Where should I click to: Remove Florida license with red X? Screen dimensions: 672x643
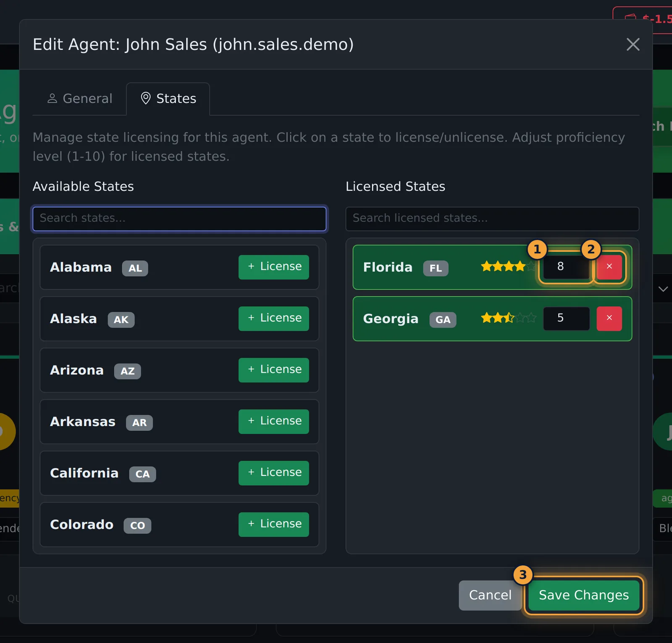(x=609, y=267)
